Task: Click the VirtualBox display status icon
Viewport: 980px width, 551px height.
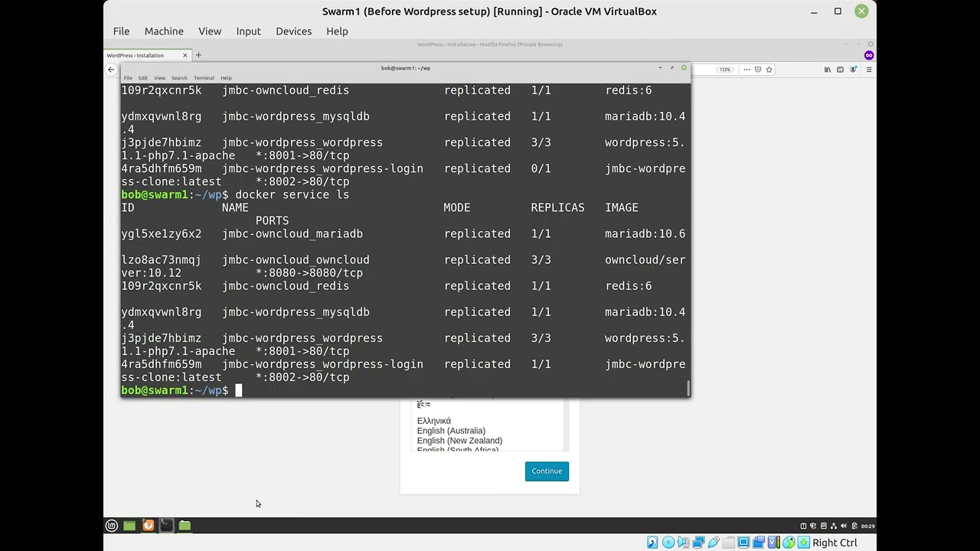Action: (x=743, y=543)
